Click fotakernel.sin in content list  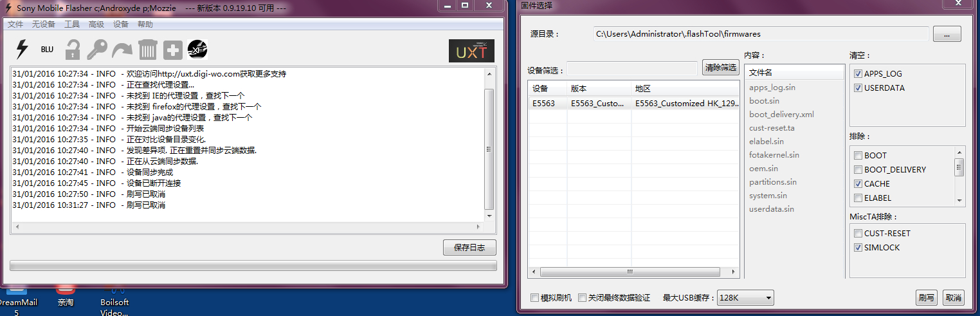(x=774, y=154)
